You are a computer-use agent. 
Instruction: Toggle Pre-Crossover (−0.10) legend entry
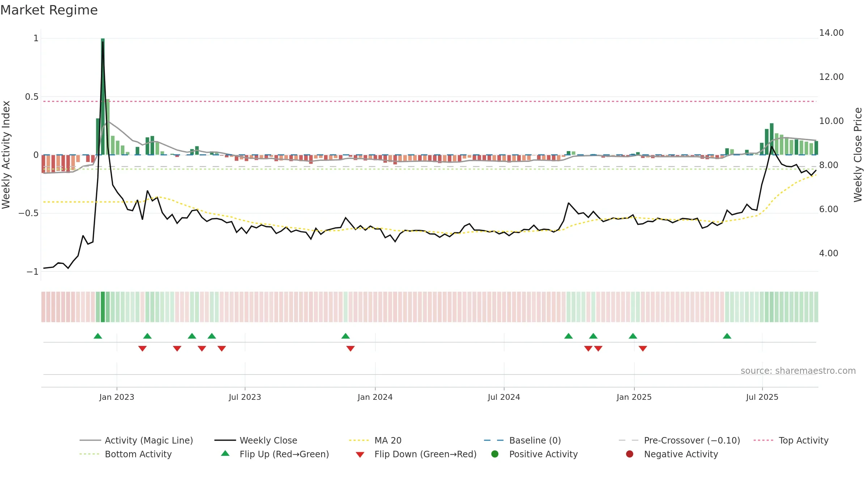pos(680,440)
